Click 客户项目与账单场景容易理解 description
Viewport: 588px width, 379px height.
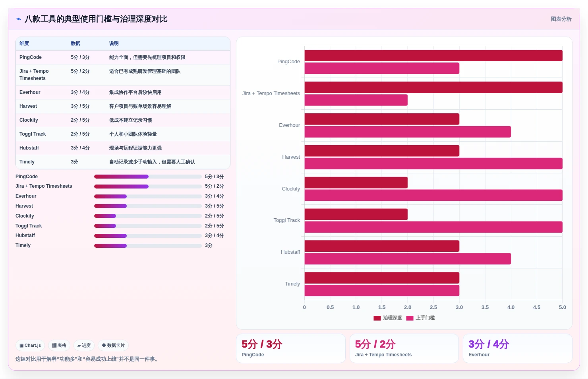[140, 106]
